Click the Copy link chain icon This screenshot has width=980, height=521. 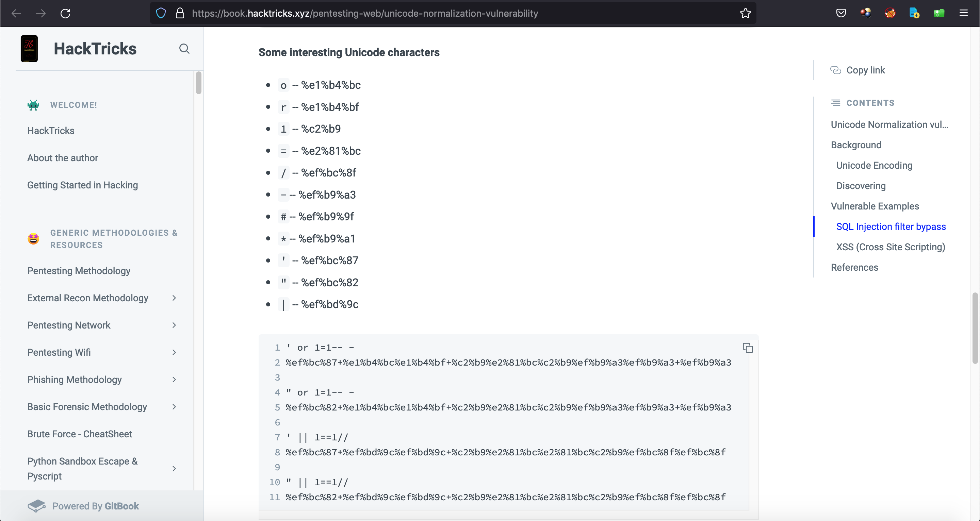[835, 70]
